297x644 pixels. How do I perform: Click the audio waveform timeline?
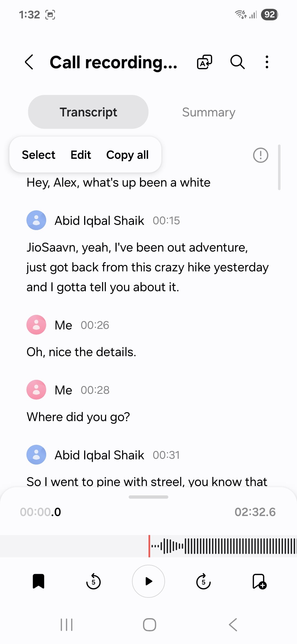click(220, 546)
